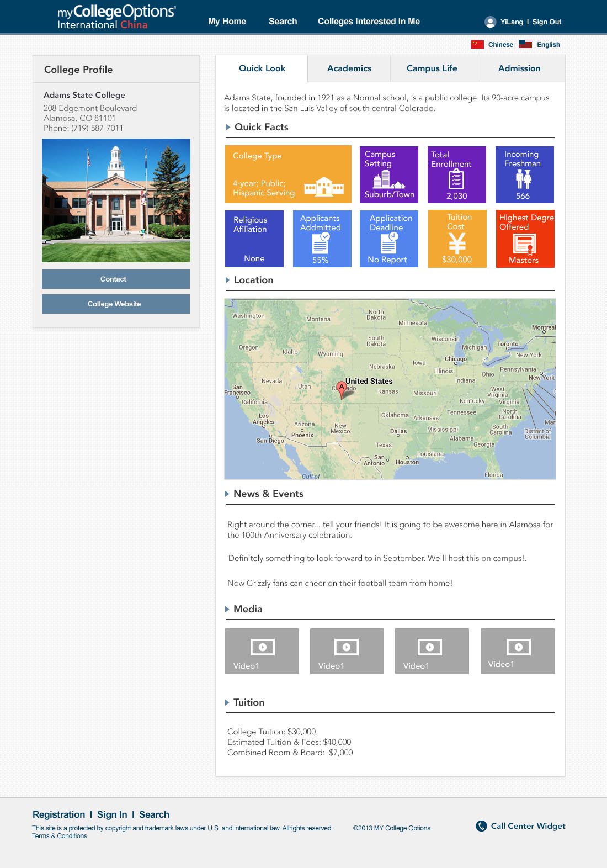The width and height of the screenshot is (607, 868).
Task: Open Search in the top navigation
Action: [283, 22]
